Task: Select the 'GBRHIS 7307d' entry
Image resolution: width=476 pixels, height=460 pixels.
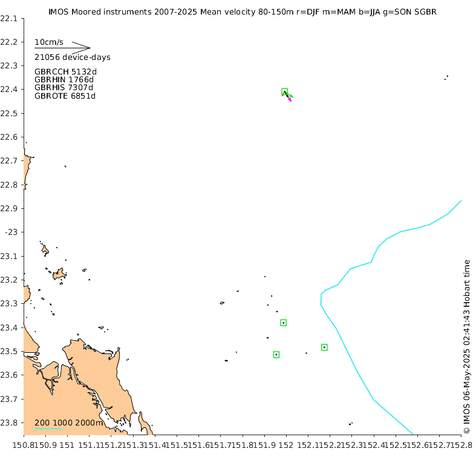Action: click(x=64, y=88)
